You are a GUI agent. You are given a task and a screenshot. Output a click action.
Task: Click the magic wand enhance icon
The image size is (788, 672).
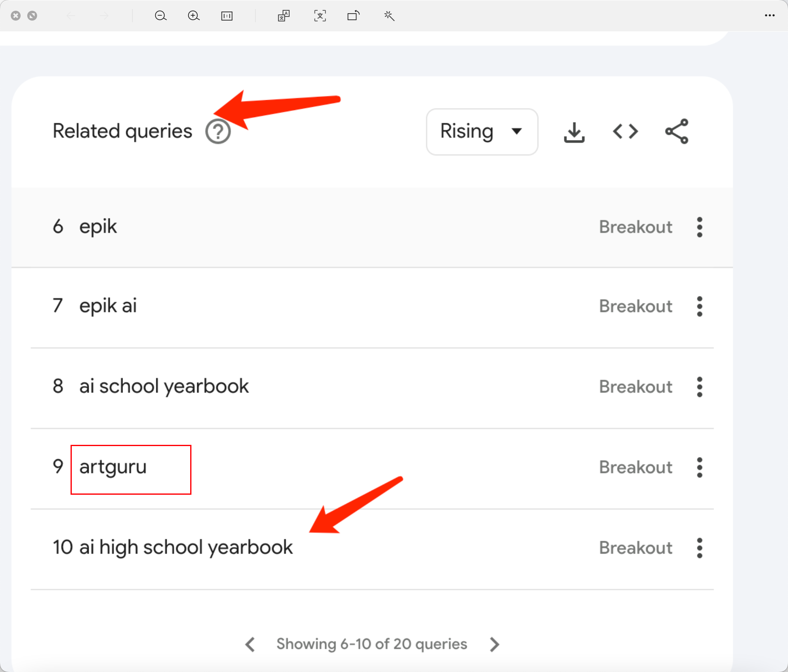pyautogui.click(x=389, y=16)
